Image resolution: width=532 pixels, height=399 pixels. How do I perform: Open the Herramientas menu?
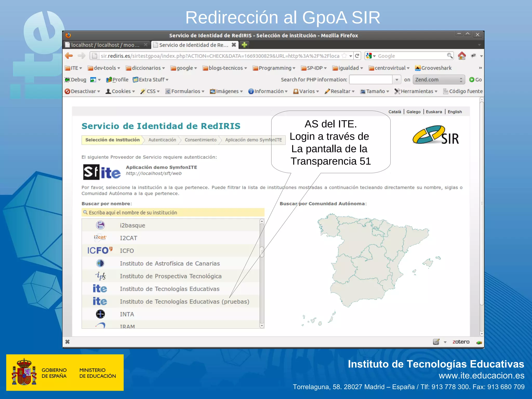point(416,91)
